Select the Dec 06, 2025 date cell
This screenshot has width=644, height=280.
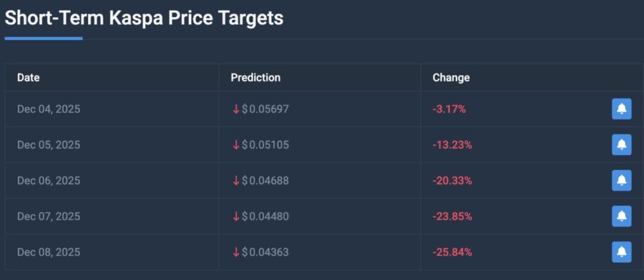48,181
